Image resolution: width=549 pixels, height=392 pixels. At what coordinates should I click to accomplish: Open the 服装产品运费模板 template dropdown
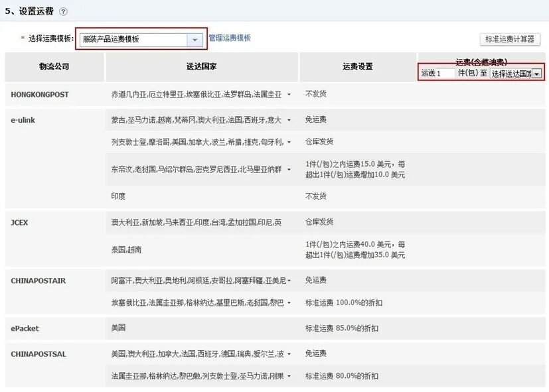(x=195, y=39)
